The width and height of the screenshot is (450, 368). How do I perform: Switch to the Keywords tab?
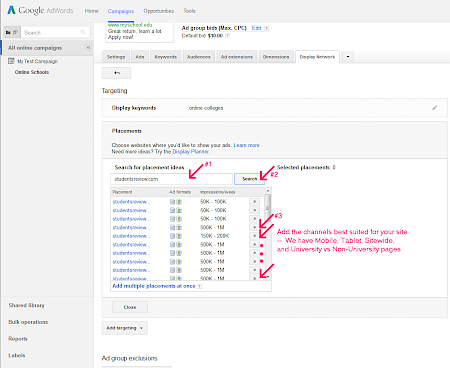pos(166,57)
